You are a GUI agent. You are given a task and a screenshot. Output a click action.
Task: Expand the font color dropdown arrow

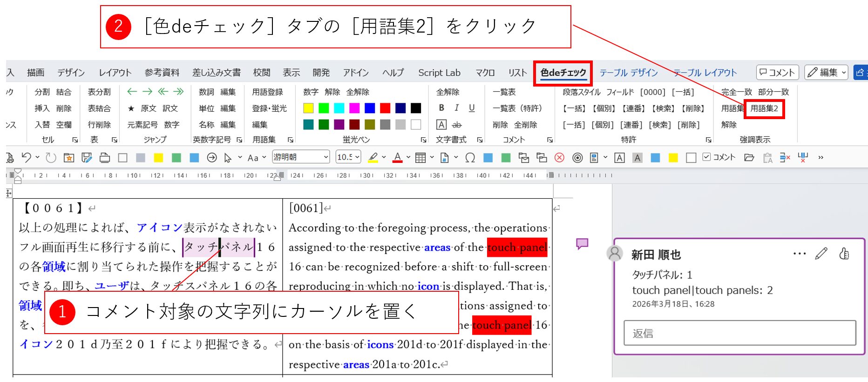[408, 157]
